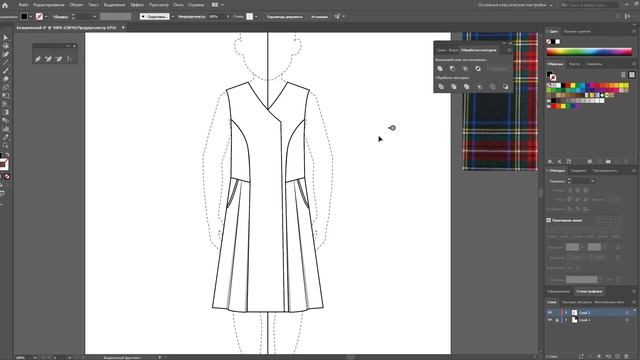640x360 pixels.
Task: Click the search field at top right
Action: [589, 5]
